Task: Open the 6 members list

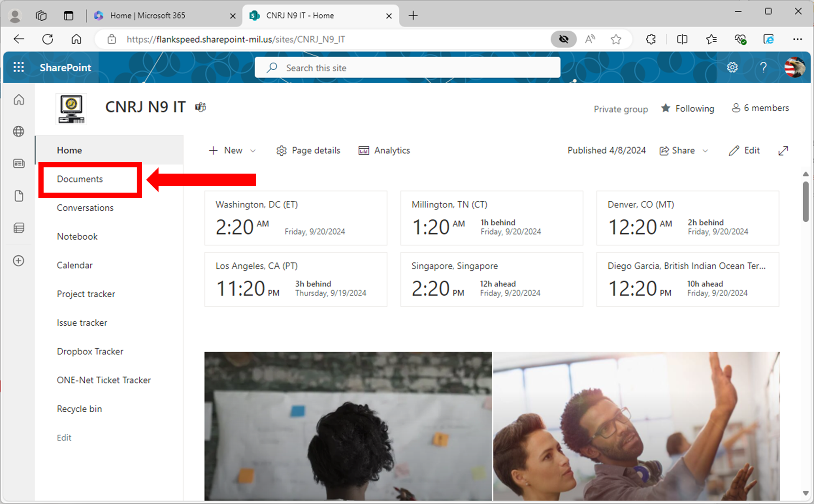Action: point(760,108)
